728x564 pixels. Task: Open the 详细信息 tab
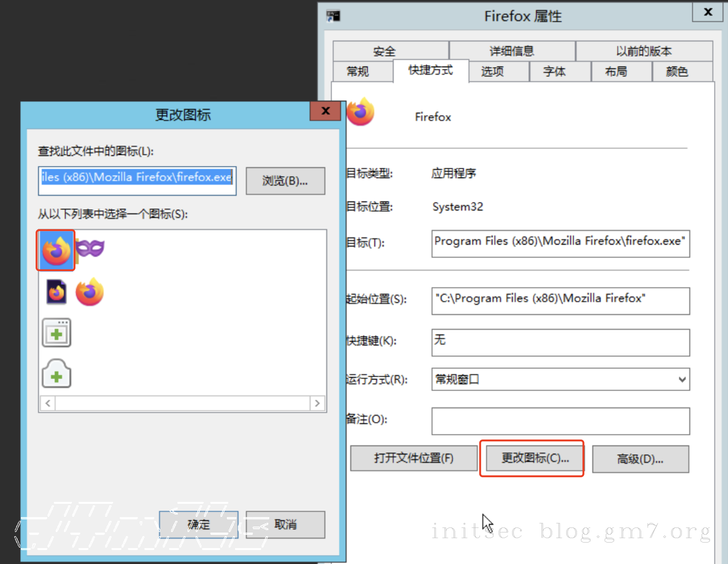[x=512, y=51]
